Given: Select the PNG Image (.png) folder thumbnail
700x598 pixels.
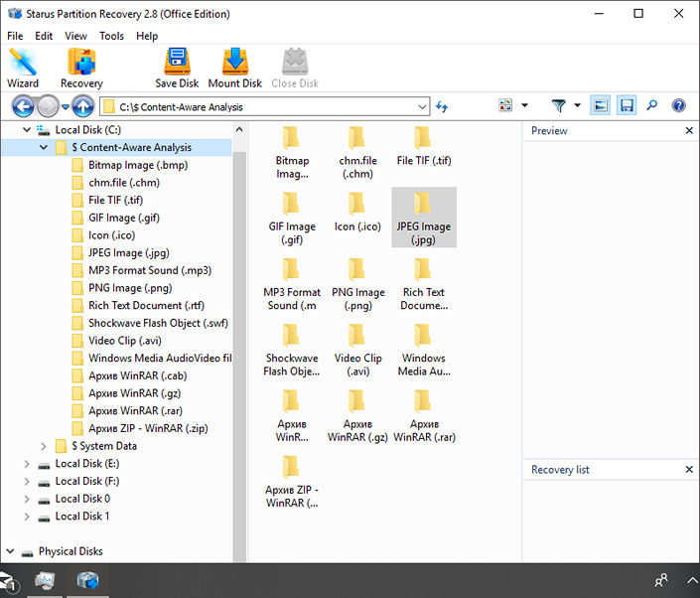Looking at the screenshot, I should (x=357, y=283).
